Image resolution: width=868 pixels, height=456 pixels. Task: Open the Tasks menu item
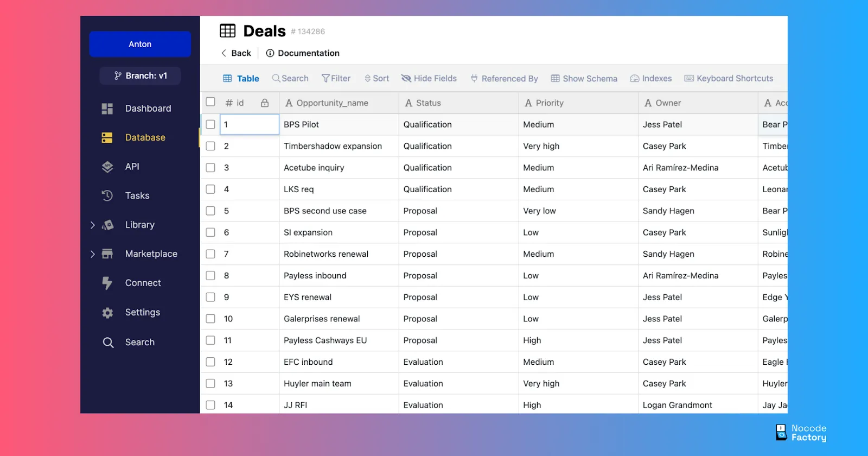point(137,195)
